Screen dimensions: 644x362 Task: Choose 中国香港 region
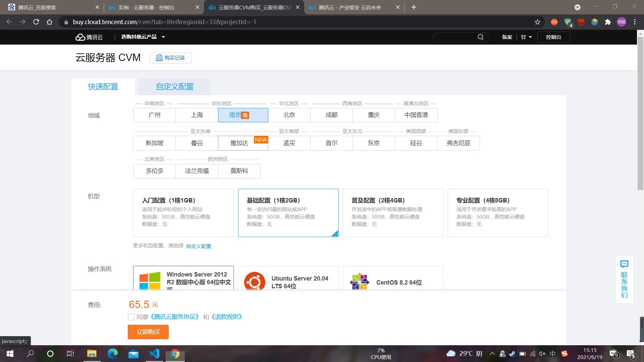[x=416, y=115]
